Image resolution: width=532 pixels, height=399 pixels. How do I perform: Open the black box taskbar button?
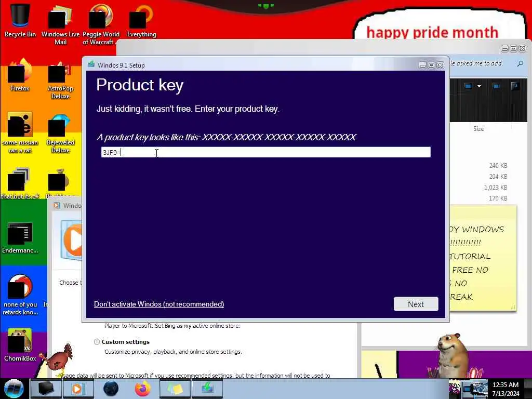(x=46, y=389)
